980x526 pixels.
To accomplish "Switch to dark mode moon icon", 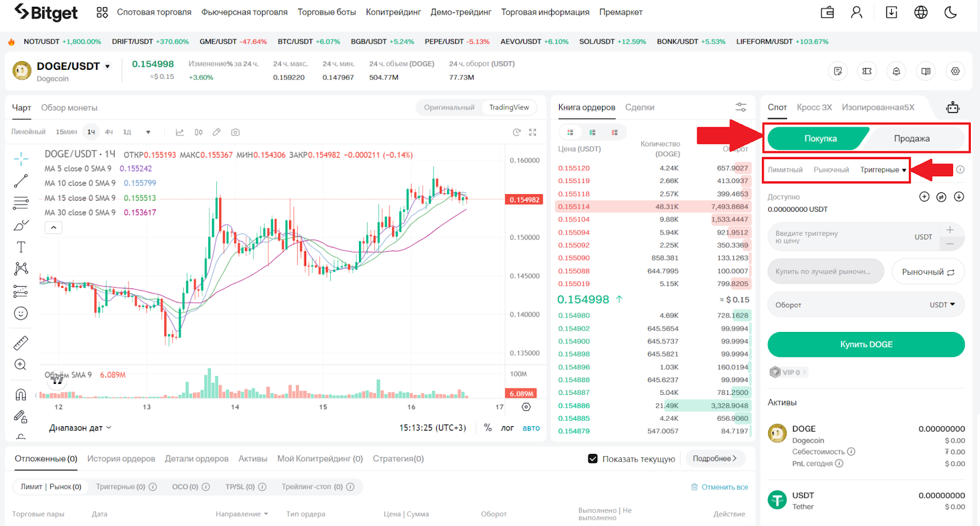I will point(951,12).
